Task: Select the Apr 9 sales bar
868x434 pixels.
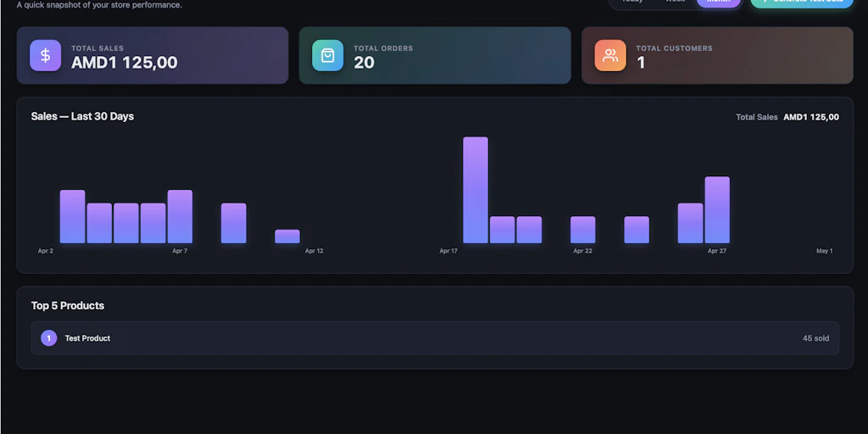Action: click(x=234, y=223)
